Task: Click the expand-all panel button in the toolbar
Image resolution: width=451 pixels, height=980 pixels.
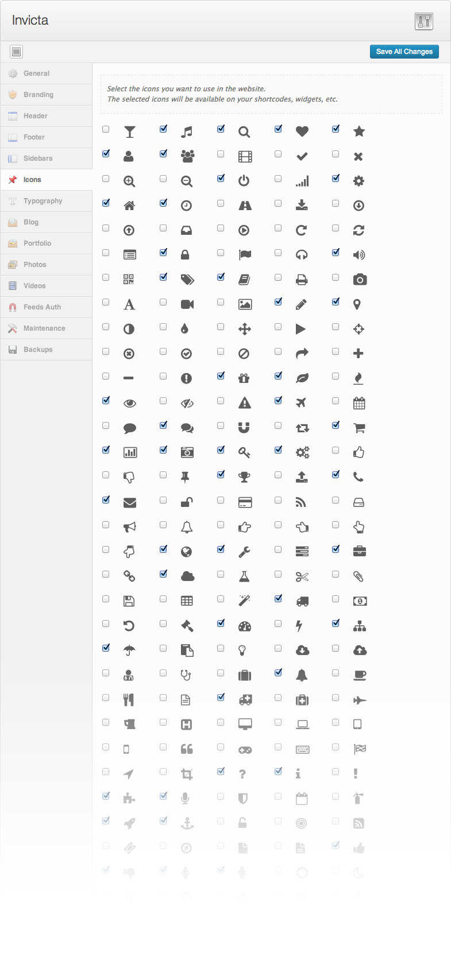Action: (x=17, y=52)
